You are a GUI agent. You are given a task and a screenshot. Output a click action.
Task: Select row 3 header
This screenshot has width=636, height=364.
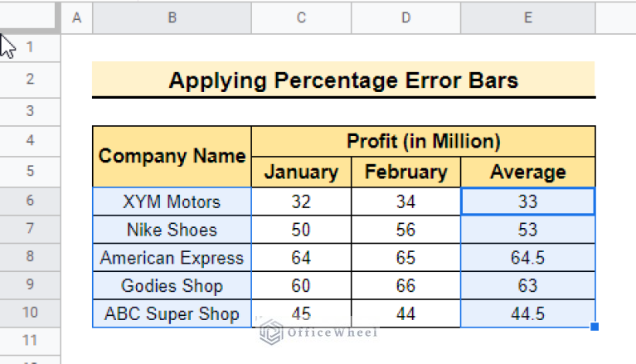30,111
